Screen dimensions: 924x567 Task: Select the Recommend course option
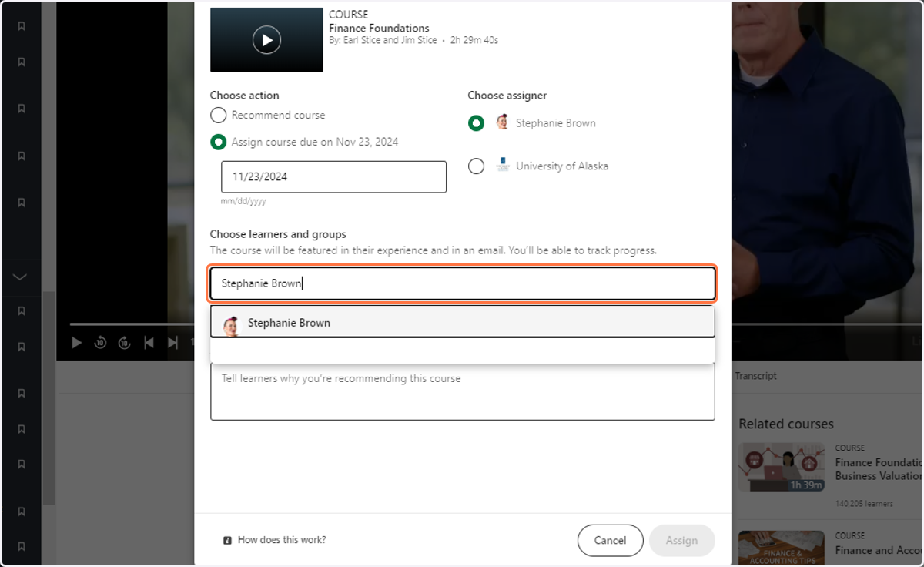click(218, 116)
